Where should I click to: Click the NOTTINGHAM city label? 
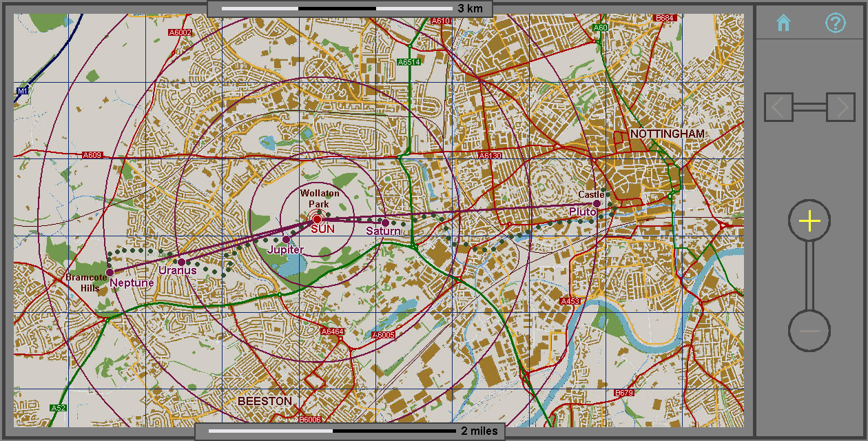[667, 134]
